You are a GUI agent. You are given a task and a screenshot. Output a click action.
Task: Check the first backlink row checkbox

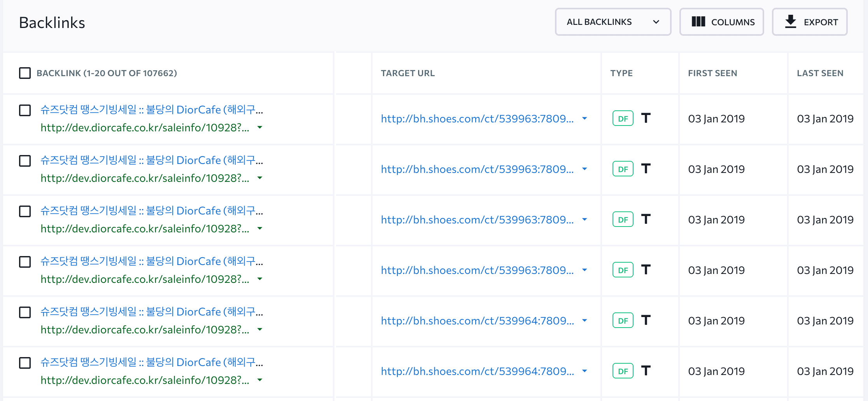click(x=25, y=110)
